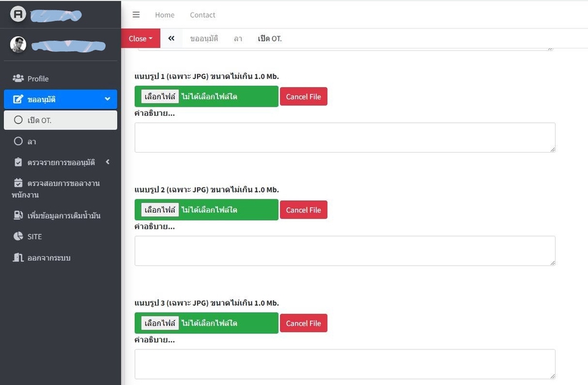Click the ค่าอธิบาย text area under แนบรูป 3
The height and width of the screenshot is (385, 588).
(344, 364)
